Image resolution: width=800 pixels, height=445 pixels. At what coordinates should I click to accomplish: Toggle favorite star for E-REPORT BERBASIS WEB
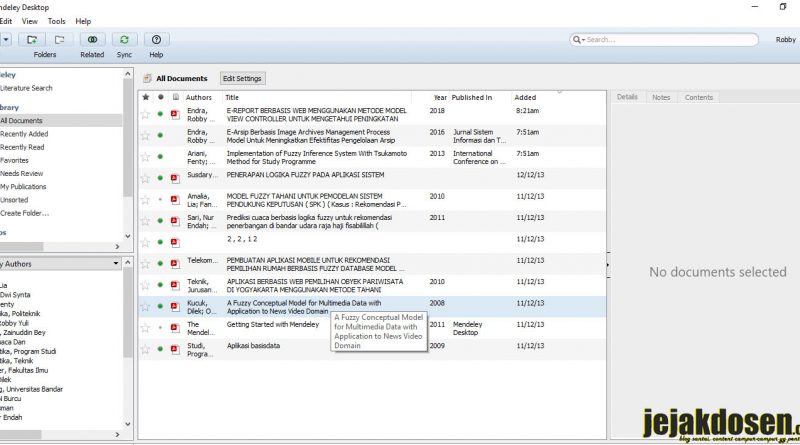(x=145, y=114)
